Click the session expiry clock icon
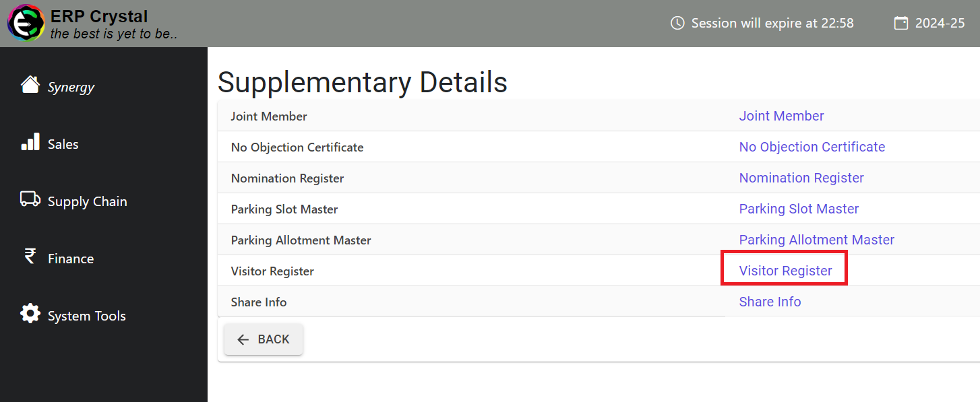This screenshot has height=402, width=980. [677, 22]
